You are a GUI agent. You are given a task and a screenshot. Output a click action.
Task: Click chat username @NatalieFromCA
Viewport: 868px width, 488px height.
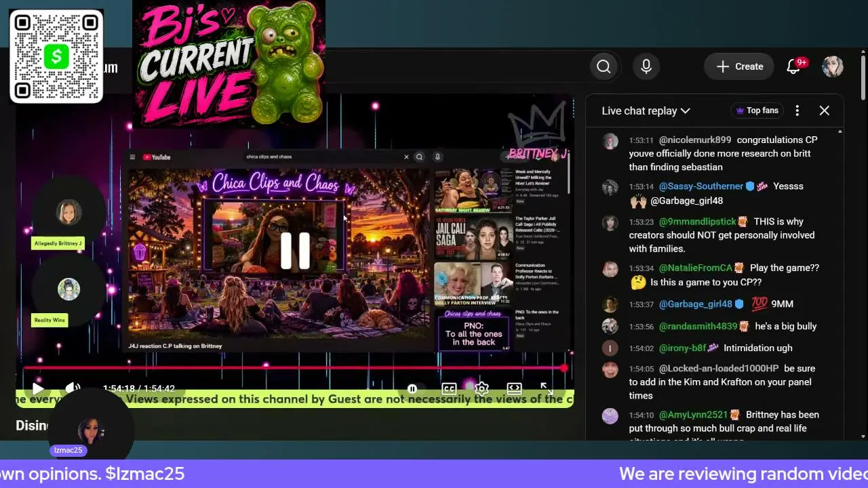pyautogui.click(x=695, y=268)
